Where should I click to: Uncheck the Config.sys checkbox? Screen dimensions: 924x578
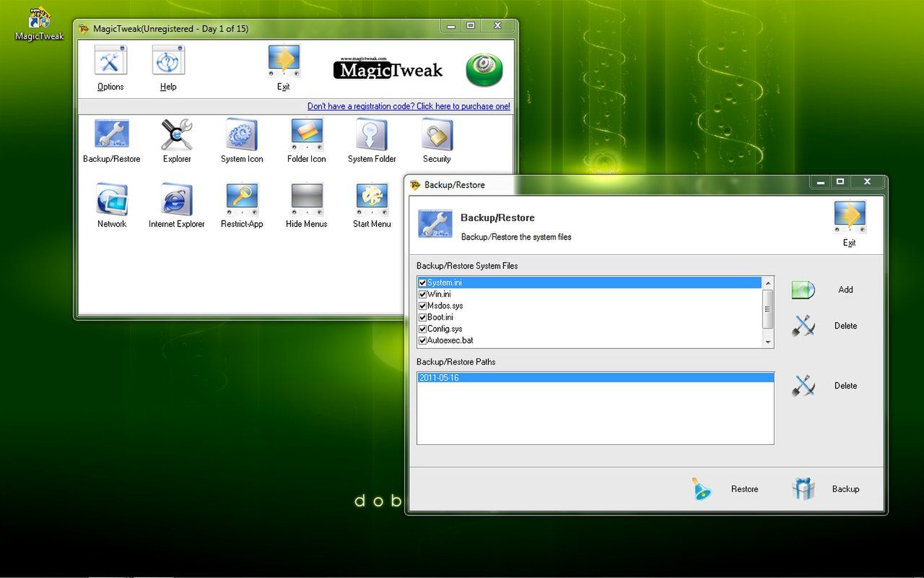(x=423, y=329)
